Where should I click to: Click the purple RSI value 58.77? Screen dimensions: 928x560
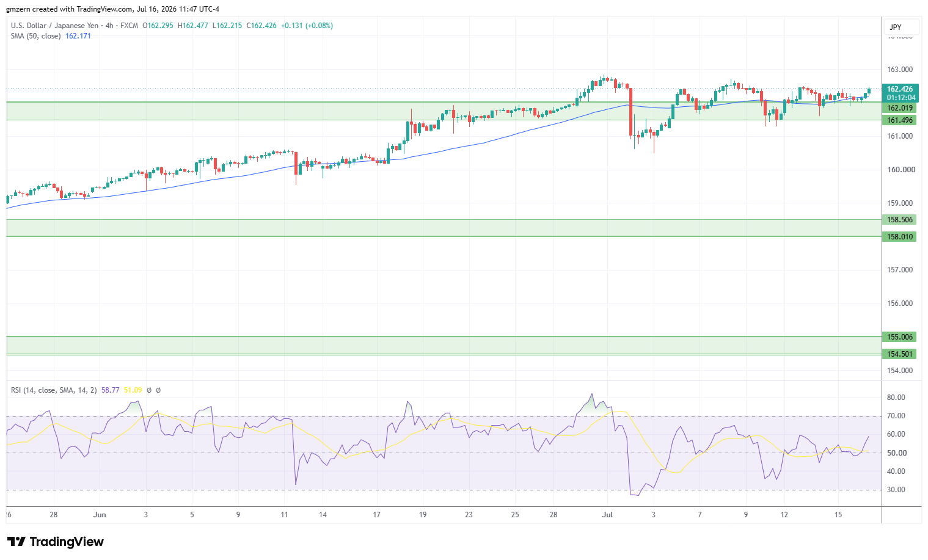[110, 390]
